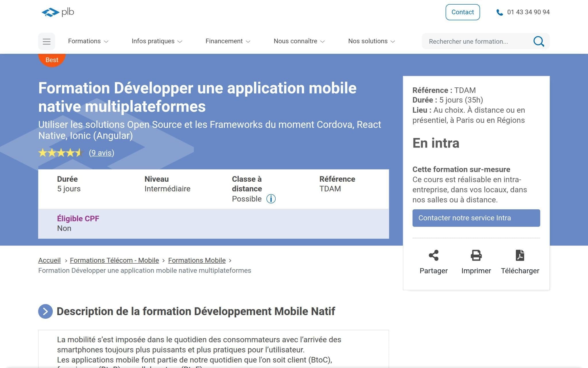
Task: Open Formations Mobile breadcrumb link
Action: tap(197, 260)
